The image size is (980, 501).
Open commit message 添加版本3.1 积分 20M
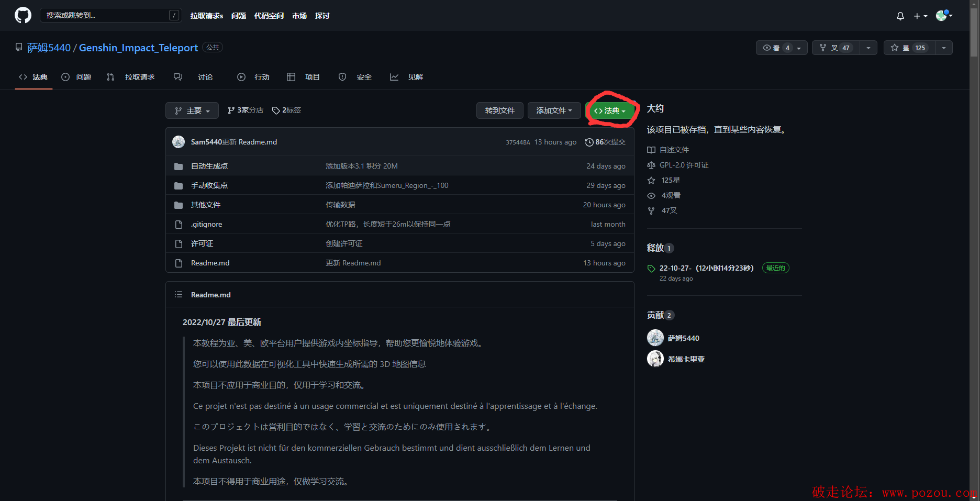pyautogui.click(x=362, y=166)
